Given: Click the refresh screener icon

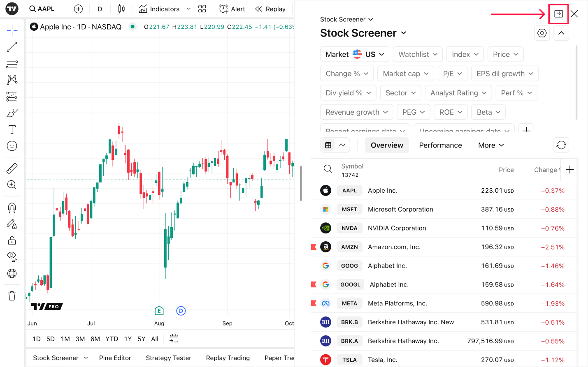Looking at the screenshot, I should click(561, 145).
